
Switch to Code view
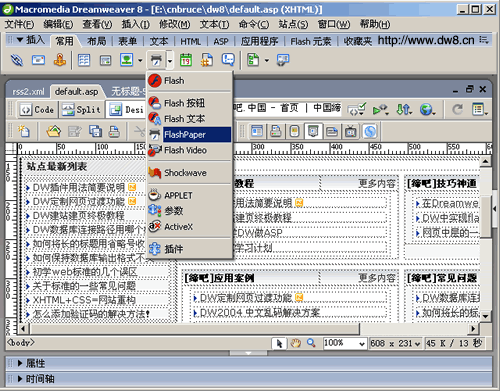pyautogui.click(x=38, y=110)
